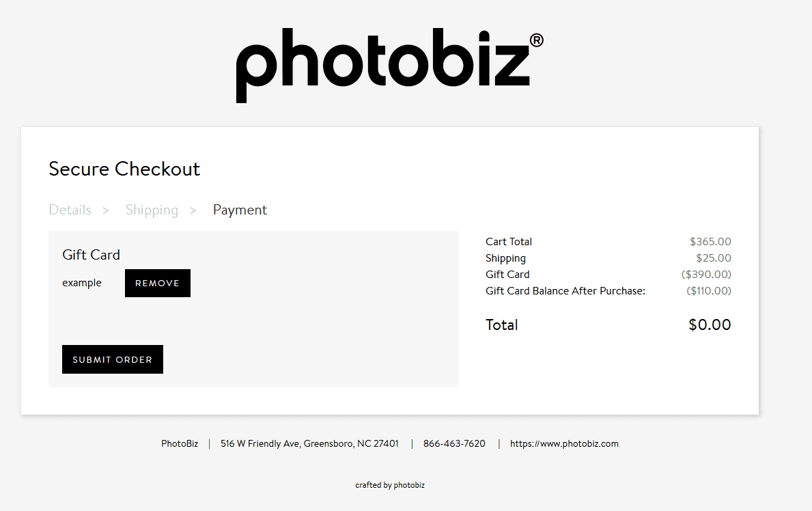The image size is (812, 511).
Task: Click the Gift Card section title
Action: click(x=91, y=254)
